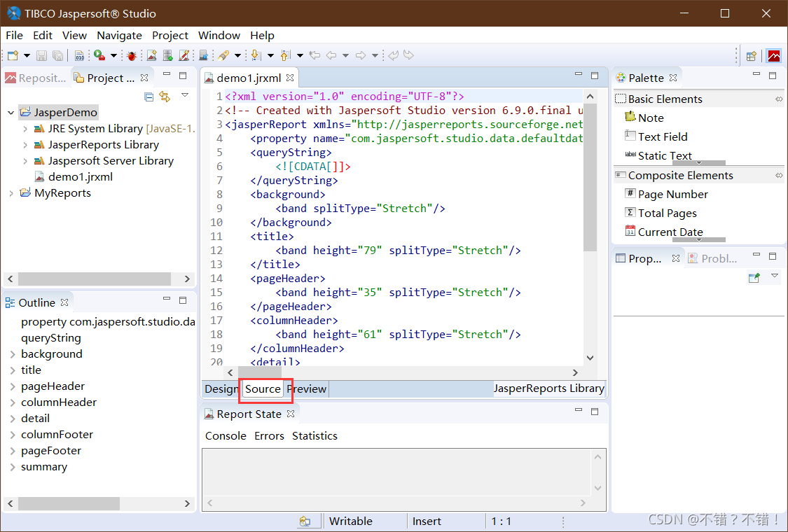Click the Previous Annotation icon
This screenshot has width=788, height=532.
[286, 55]
